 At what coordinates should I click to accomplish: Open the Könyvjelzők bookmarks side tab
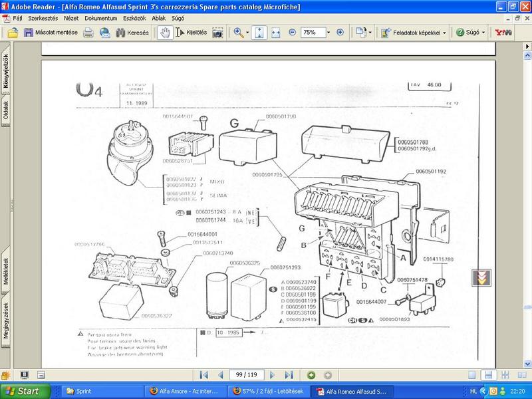[6, 71]
